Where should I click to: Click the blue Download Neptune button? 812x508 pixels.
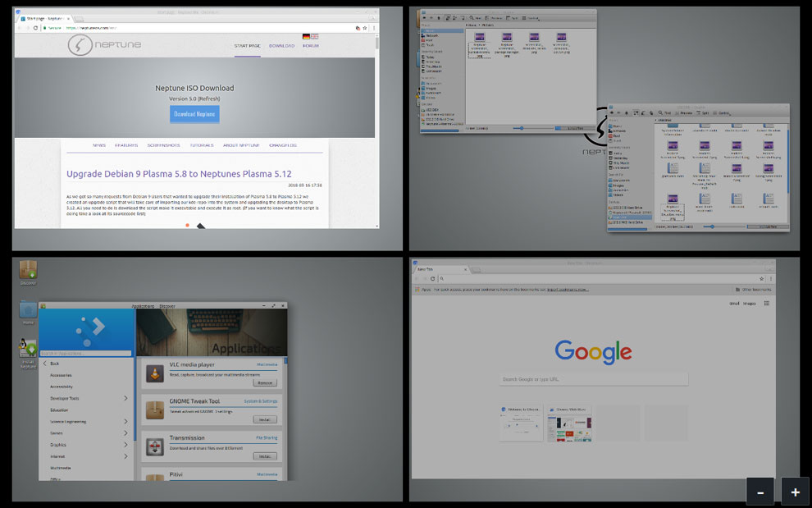click(194, 114)
